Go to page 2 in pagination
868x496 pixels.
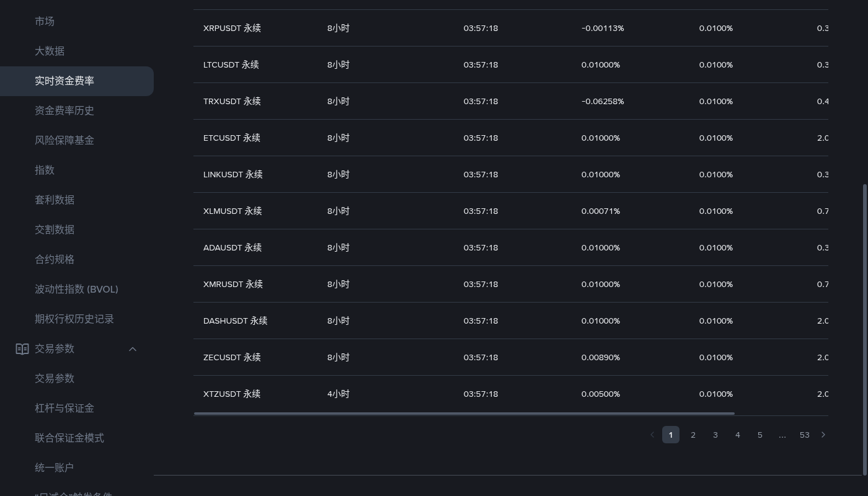[693, 435]
